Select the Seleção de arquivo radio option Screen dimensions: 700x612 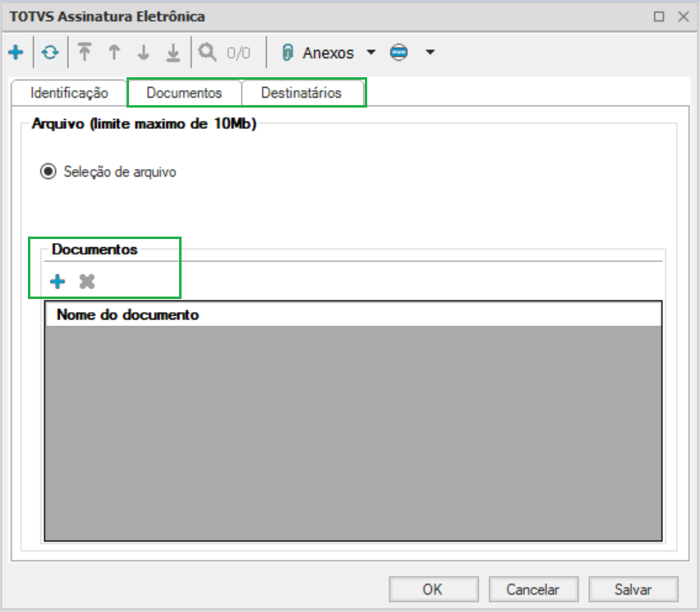pyautogui.click(x=48, y=172)
